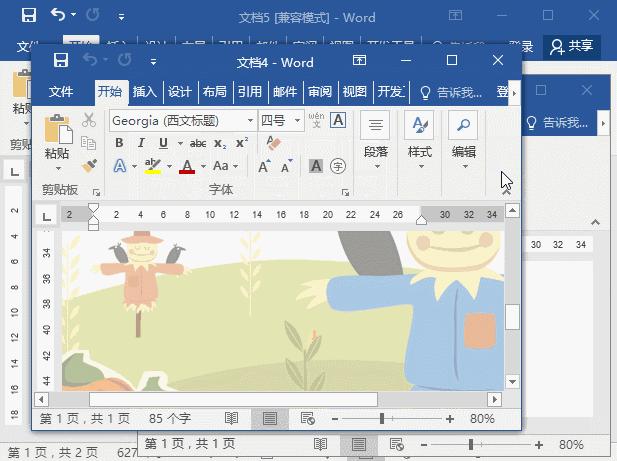
Task: Apply red font color
Action: pyautogui.click(x=187, y=166)
